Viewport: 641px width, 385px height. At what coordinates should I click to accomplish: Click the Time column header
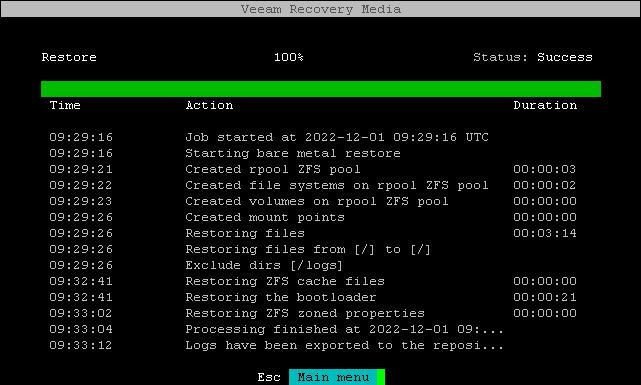[65, 105]
